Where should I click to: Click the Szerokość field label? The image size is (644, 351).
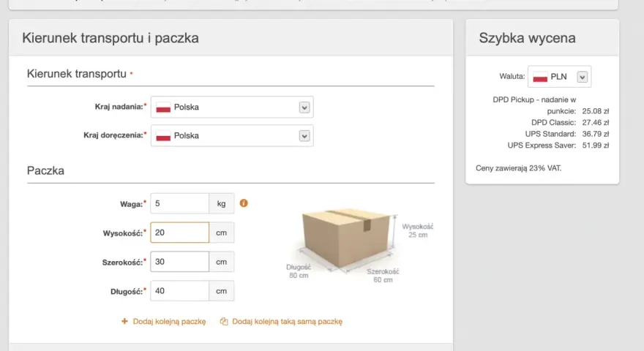[122, 263]
